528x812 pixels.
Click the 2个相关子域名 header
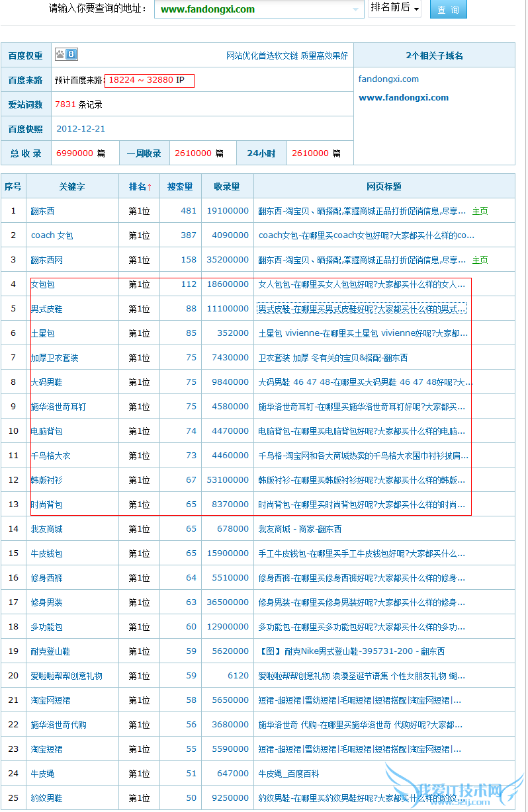(434, 56)
